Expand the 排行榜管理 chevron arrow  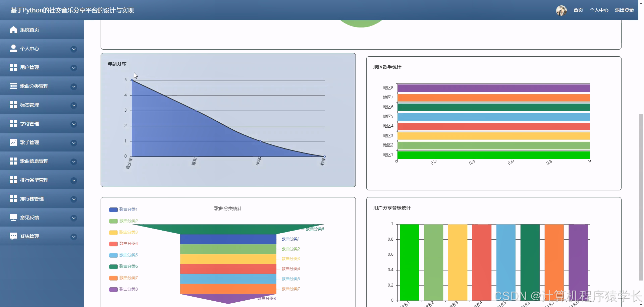click(74, 199)
